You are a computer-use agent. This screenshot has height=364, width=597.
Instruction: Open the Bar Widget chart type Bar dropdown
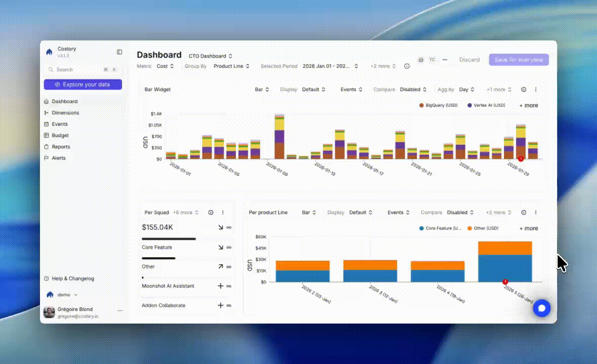point(262,89)
